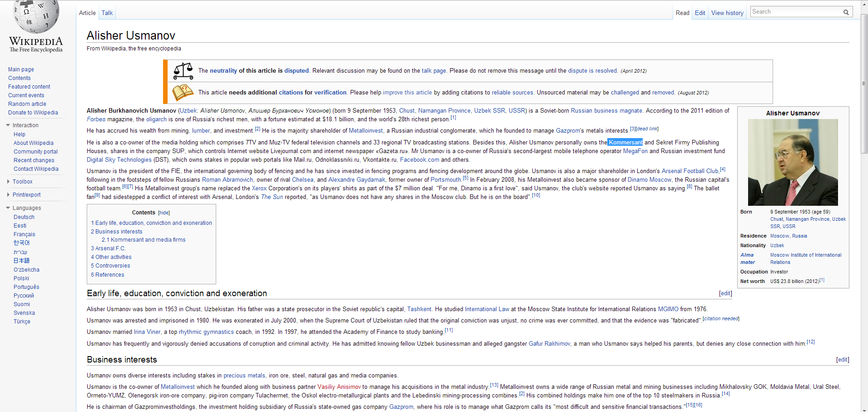Collapse the Languages sidebar section
This screenshot has height=412, width=868.
click(x=8, y=208)
